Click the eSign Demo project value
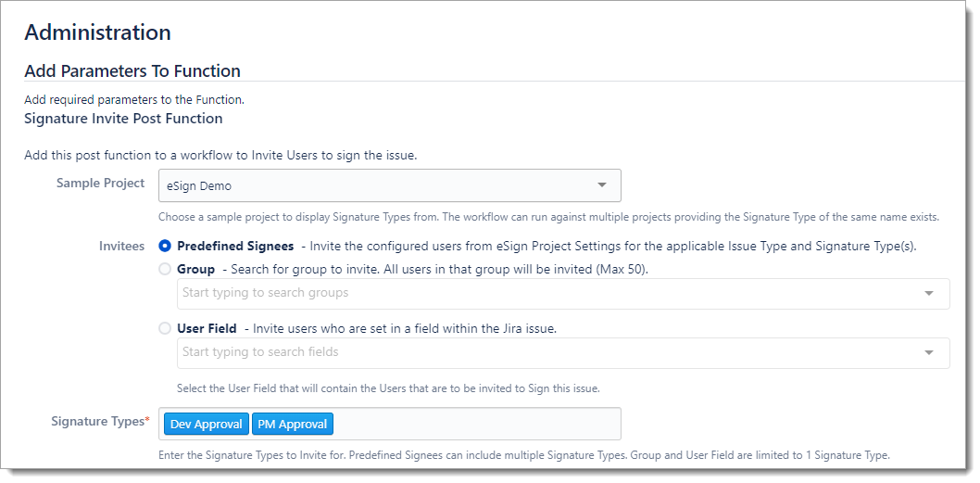This screenshot has width=980, height=483. point(199,185)
